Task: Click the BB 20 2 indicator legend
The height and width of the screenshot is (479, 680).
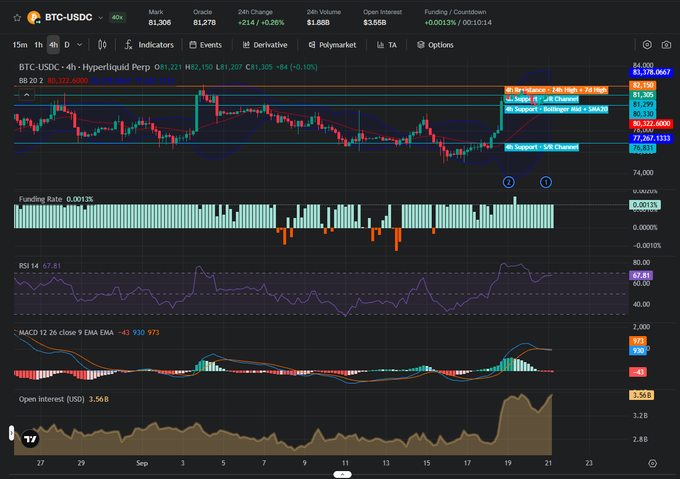Action: coord(31,81)
